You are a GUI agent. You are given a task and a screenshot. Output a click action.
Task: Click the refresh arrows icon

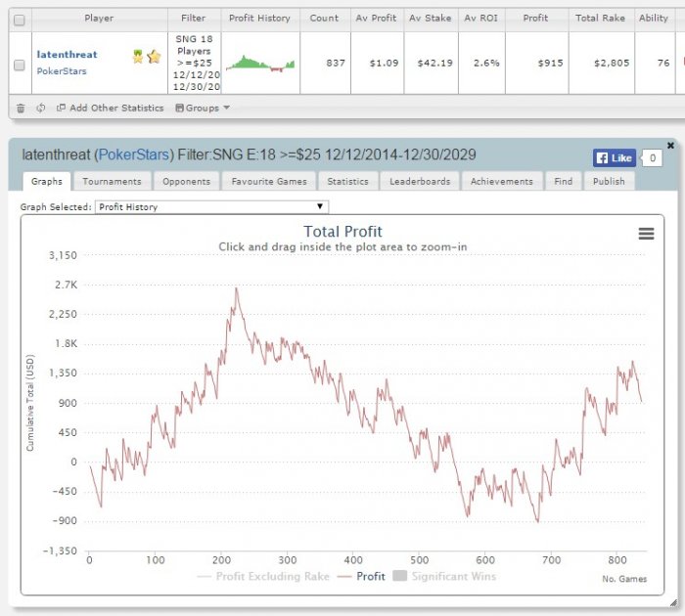(41, 108)
